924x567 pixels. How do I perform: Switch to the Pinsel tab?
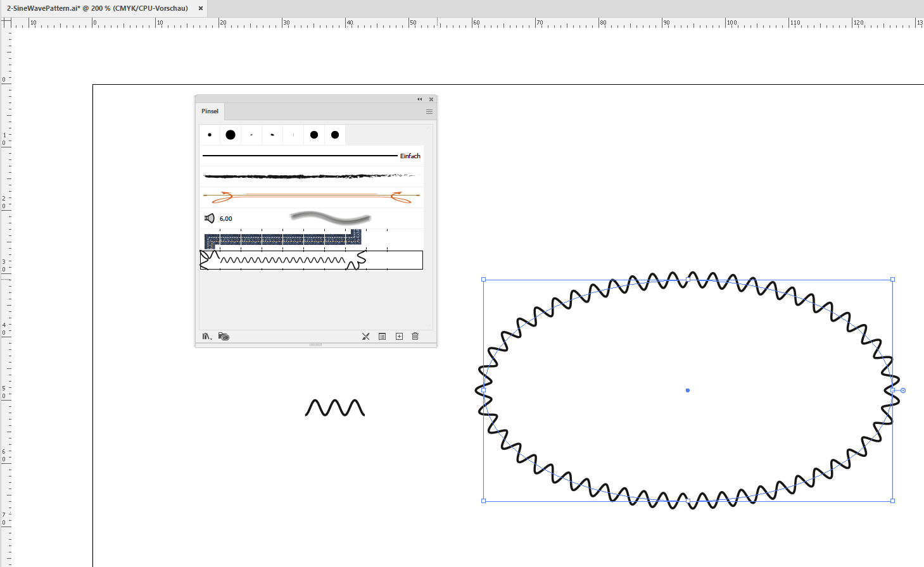(x=210, y=111)
